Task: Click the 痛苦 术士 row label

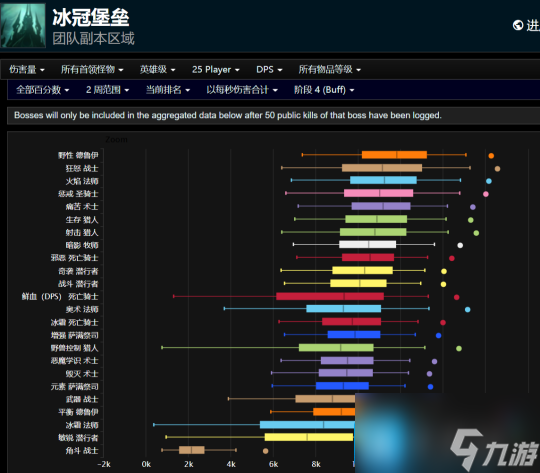Action: [82, 207]
